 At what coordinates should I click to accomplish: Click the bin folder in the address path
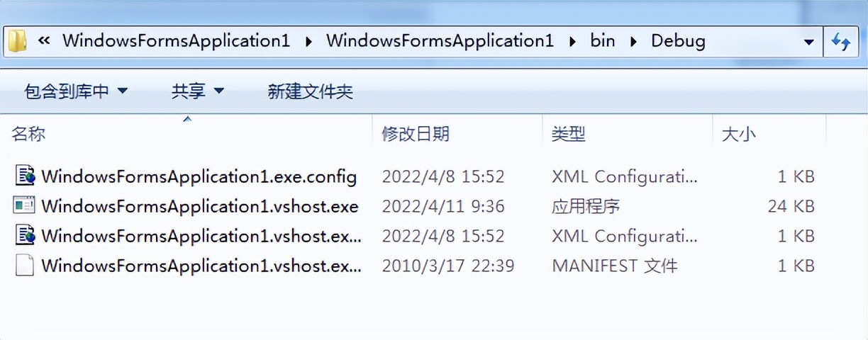603,40
